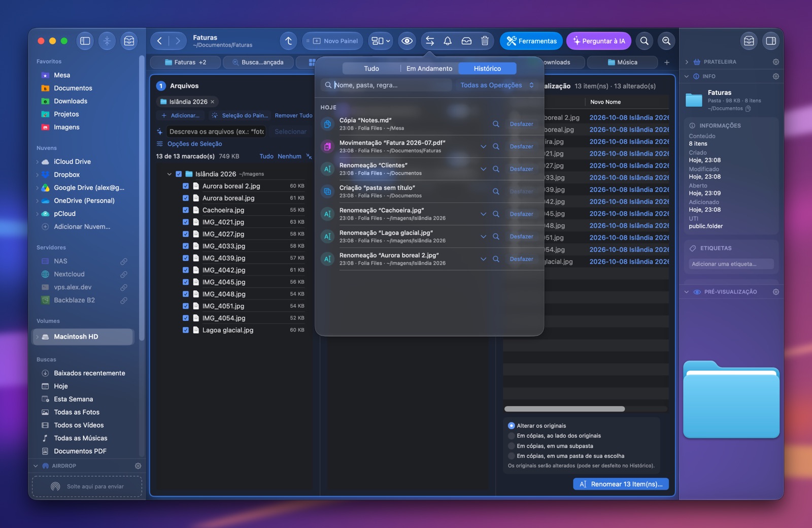812x528 pixels.
Task: Click Desfazer for "Renomeação Cachoeira.jpg"
Action: [521, 214]
